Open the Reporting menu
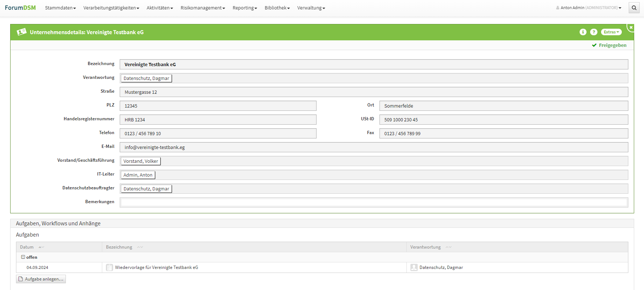This screenshot has height=290, width=644. click(245, 8)
